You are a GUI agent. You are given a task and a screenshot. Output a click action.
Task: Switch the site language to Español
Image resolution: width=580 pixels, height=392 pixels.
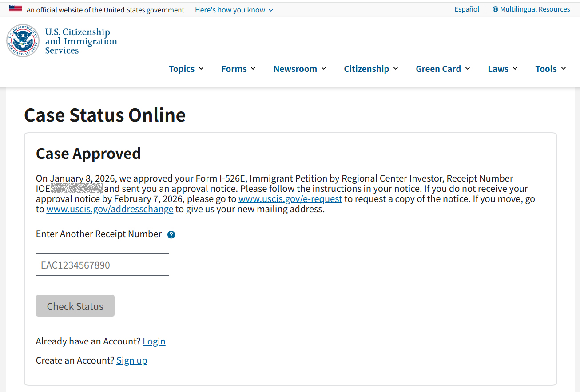tap(467, 9)
